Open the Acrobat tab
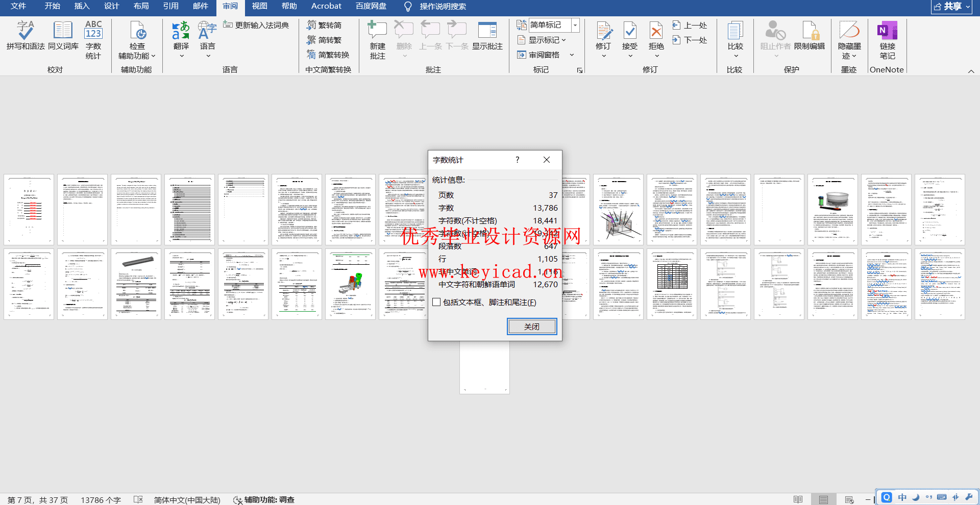This screenshot has height=505, width=980. tap(326, 6)
